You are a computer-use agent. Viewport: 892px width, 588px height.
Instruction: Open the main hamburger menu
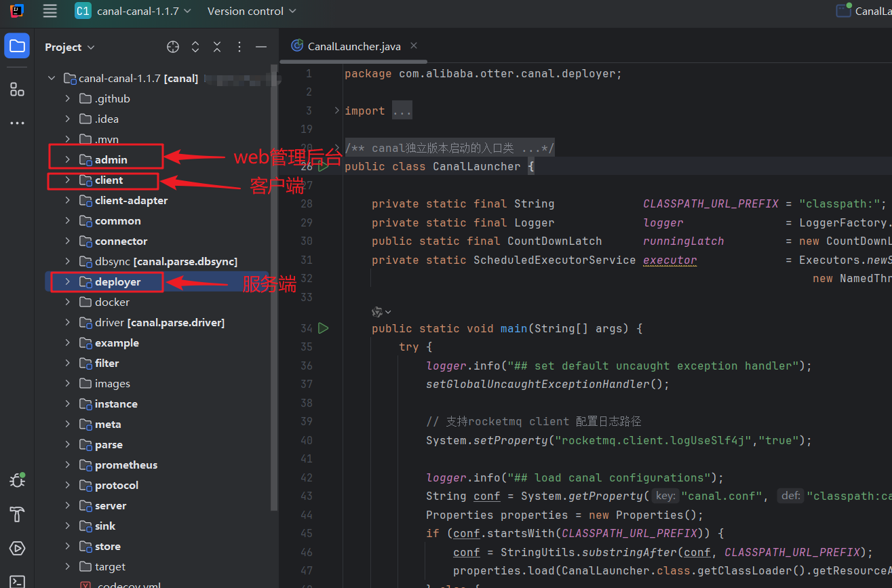tap(50, 11)
